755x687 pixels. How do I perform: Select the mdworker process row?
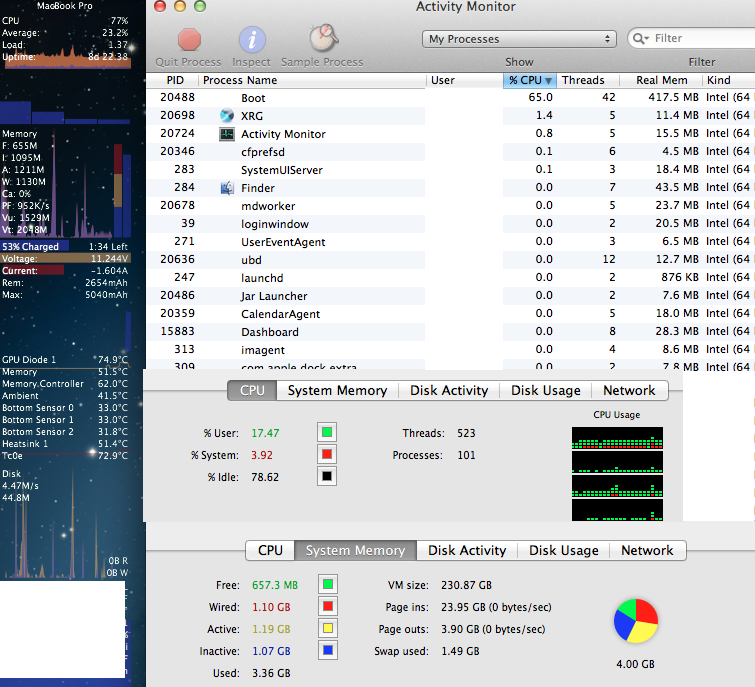450,206
